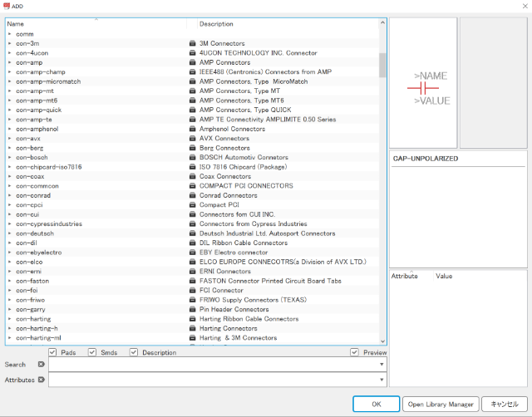Expand the con-amp-micromatch tree node
Viewport: 532px width, 417px height.
9,81
